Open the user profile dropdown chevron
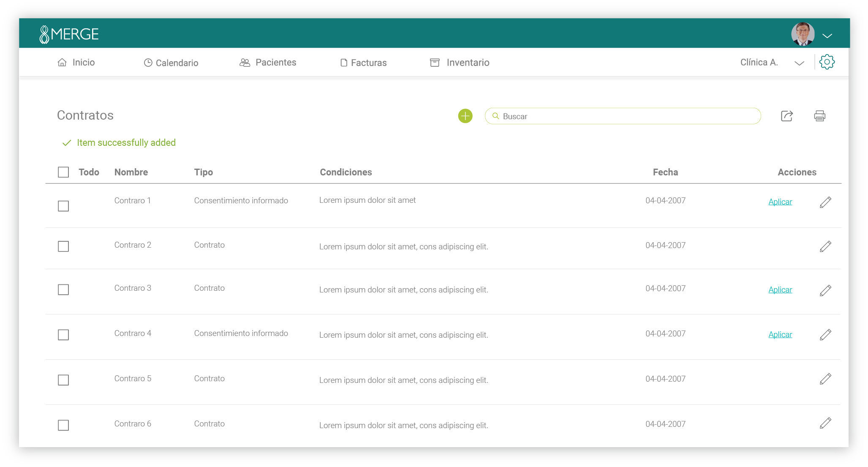 (827, 36)
